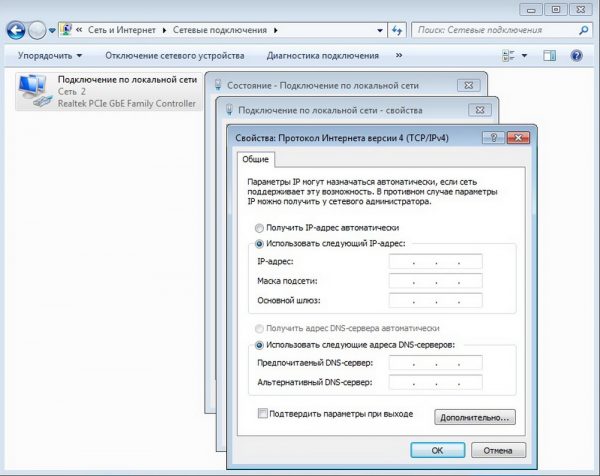
Task: Maximize the Сетевые подключения window
Action: point(556,10)
